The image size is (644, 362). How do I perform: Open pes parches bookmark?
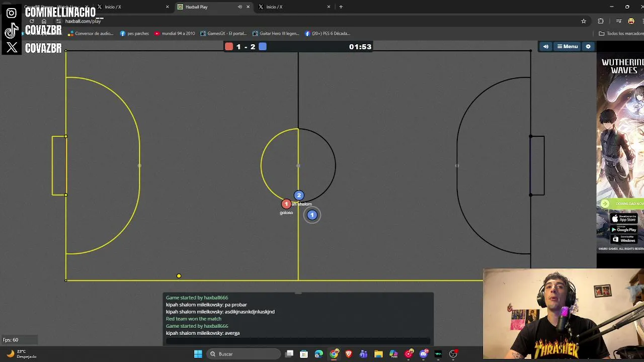pos(134,34)
